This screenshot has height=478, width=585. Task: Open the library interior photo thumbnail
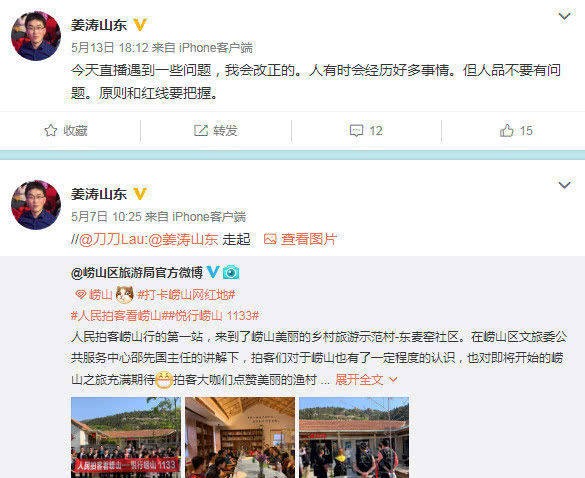click(240, 437)
